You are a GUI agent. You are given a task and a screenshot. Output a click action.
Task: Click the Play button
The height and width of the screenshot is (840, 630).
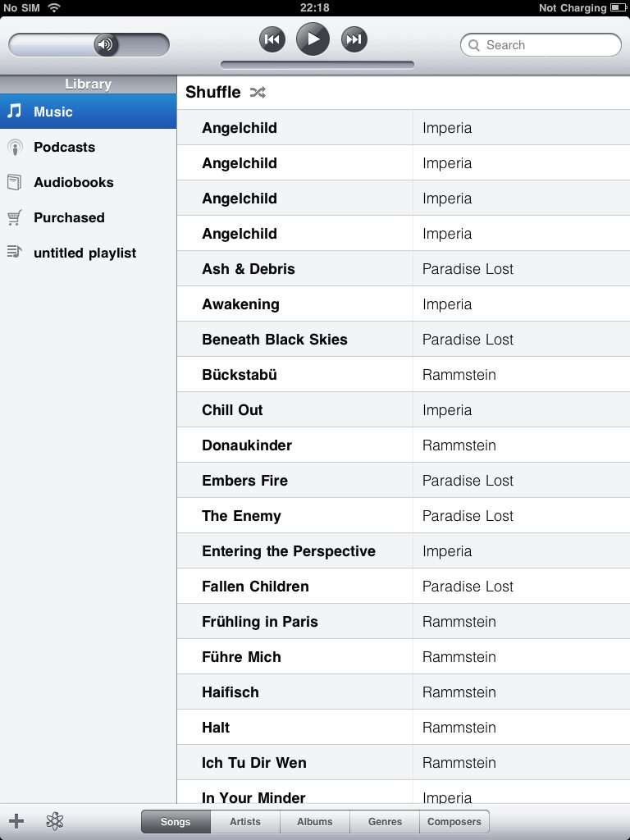click(313, 39)
